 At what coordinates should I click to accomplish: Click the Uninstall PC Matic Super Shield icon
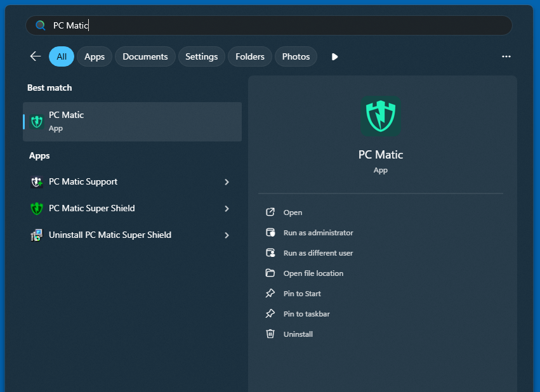pyautogui.click(x=37, y=235)
